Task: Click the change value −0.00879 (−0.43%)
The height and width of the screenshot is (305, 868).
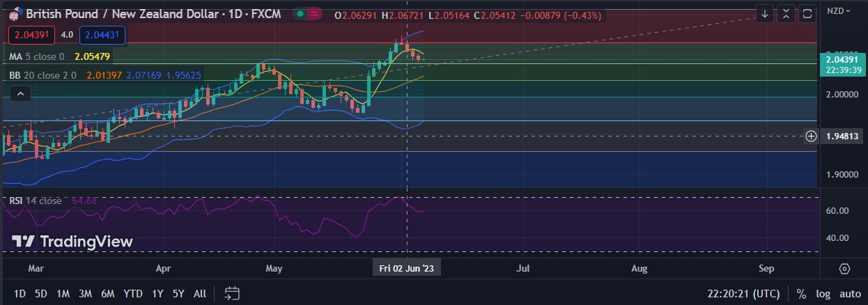Action: point(562,15)
